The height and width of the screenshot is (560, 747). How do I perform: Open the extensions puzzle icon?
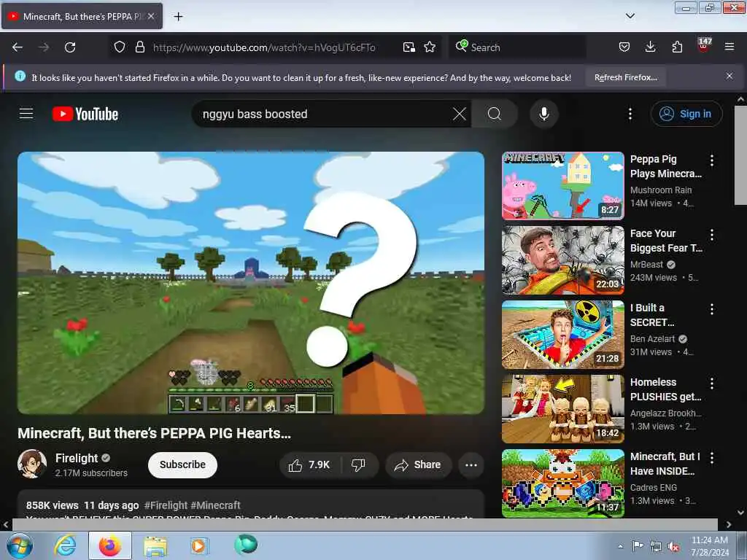coord(677,47)
